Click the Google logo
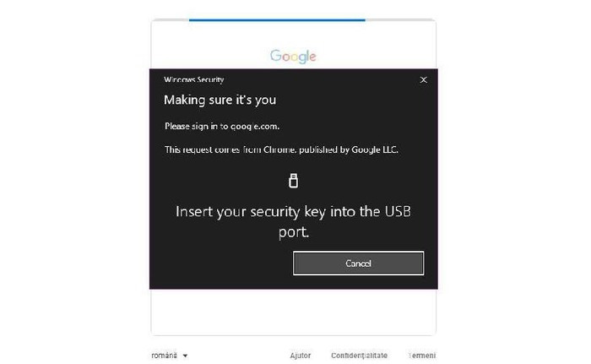The width and height of the screenshot is (591, 364). 293,57
